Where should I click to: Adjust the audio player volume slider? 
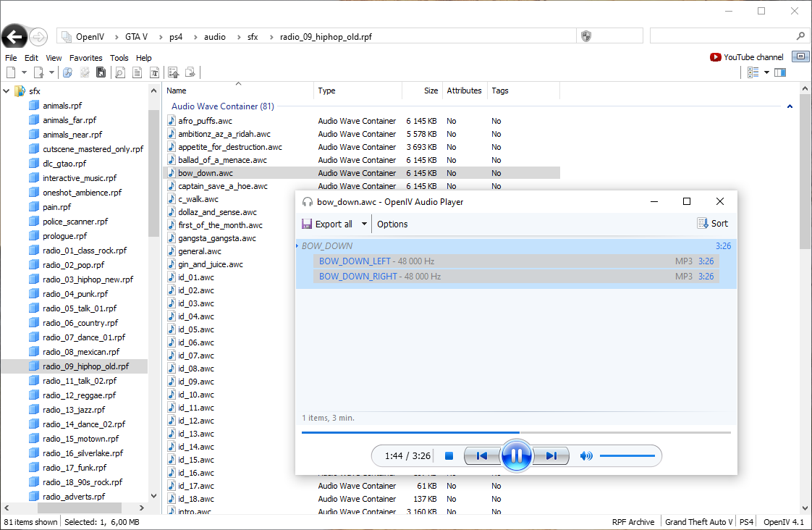tap(627, 456)
